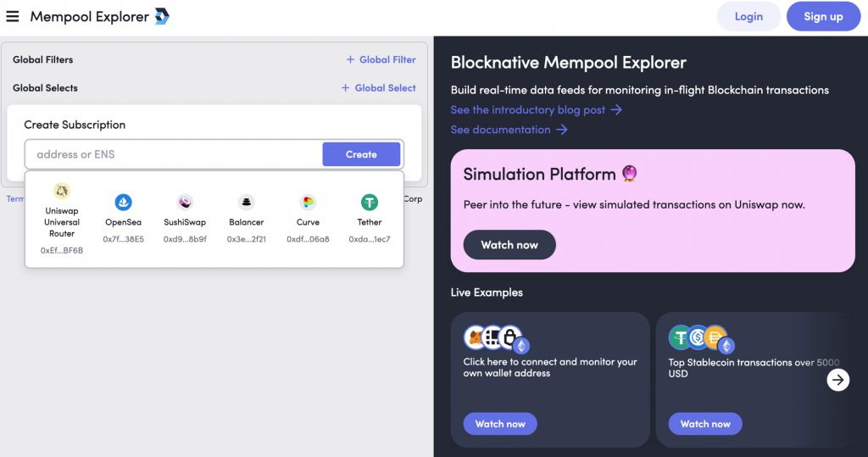Open See the introductory blog post link
Viewport: 868px width, 457px height.
(x=536, y=109)
